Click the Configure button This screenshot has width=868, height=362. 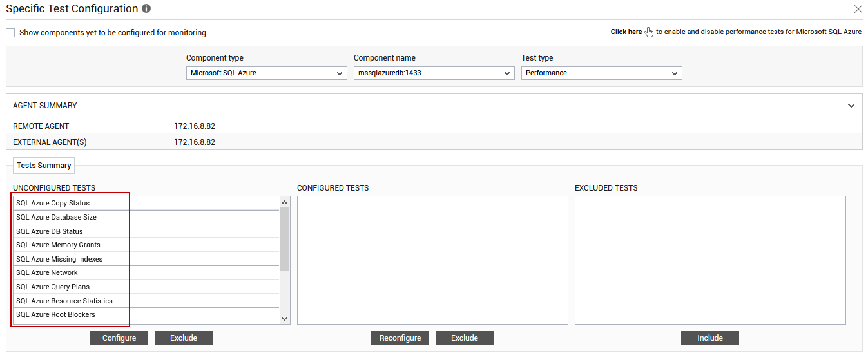pyautogui.click(x=119, y=338)
